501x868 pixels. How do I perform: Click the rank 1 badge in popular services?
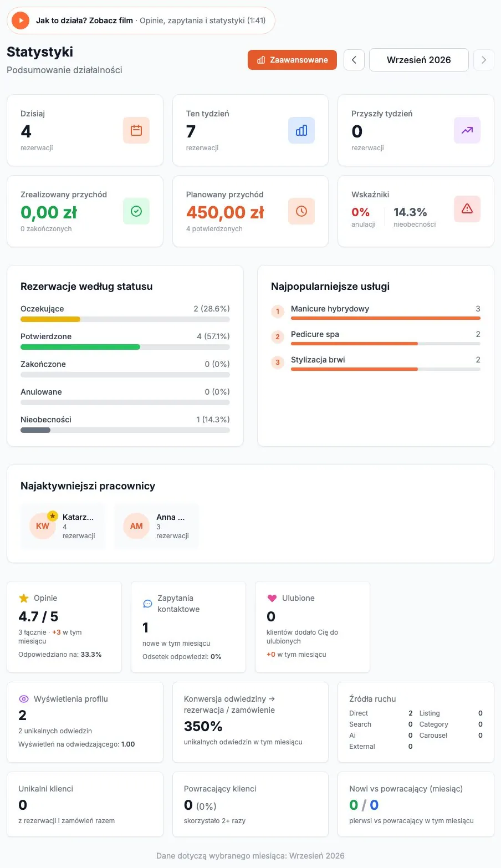pyautogui.click(x=278, y=312)
